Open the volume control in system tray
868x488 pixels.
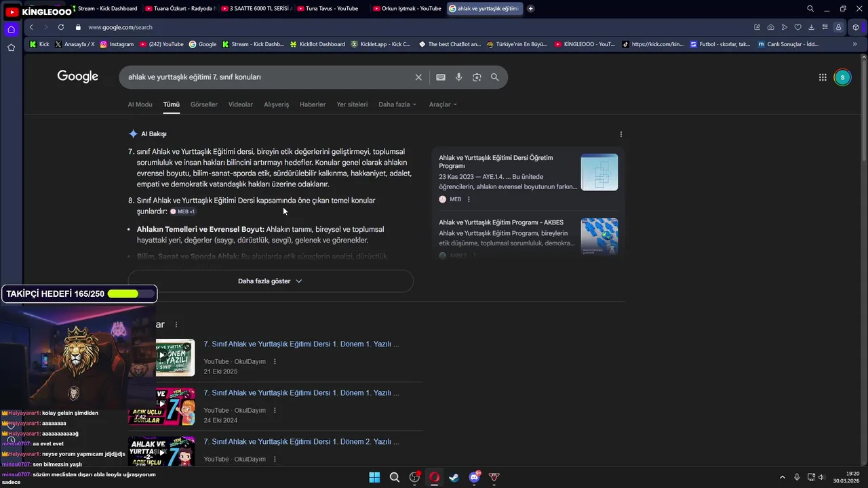(x=822, y=477)
